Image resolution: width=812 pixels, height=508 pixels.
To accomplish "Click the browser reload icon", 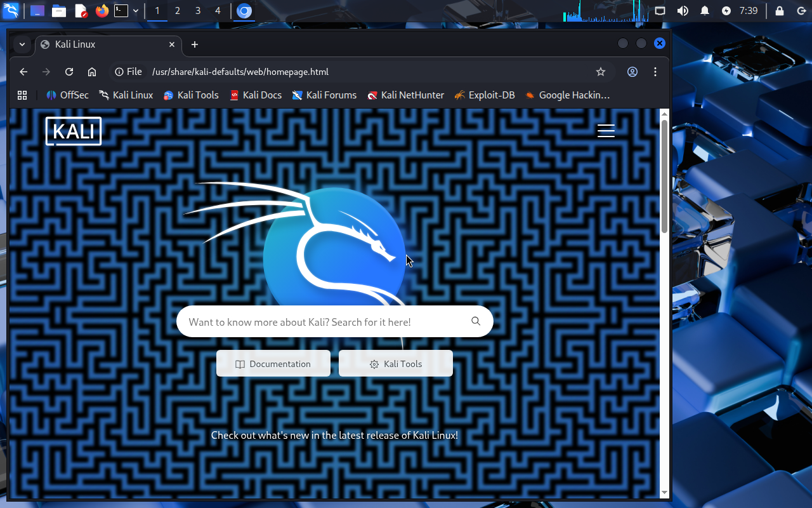I will (69, 72).
